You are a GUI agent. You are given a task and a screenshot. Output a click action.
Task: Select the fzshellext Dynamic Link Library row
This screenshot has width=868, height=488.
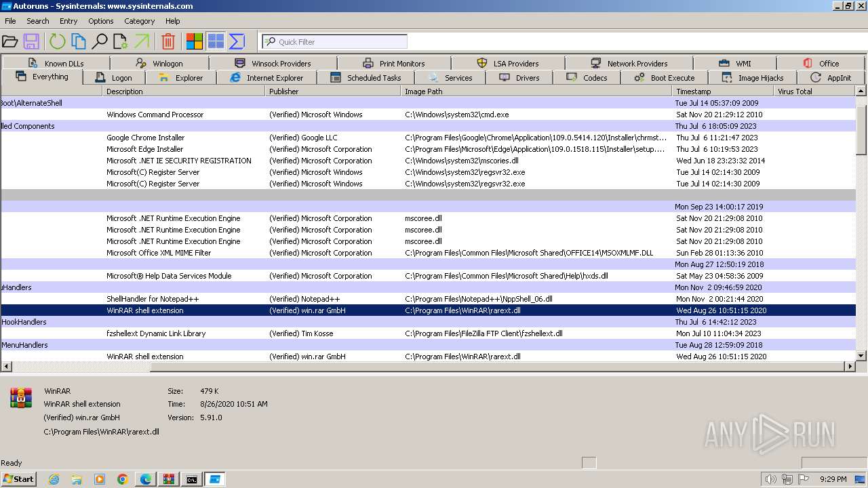(429, 333)
